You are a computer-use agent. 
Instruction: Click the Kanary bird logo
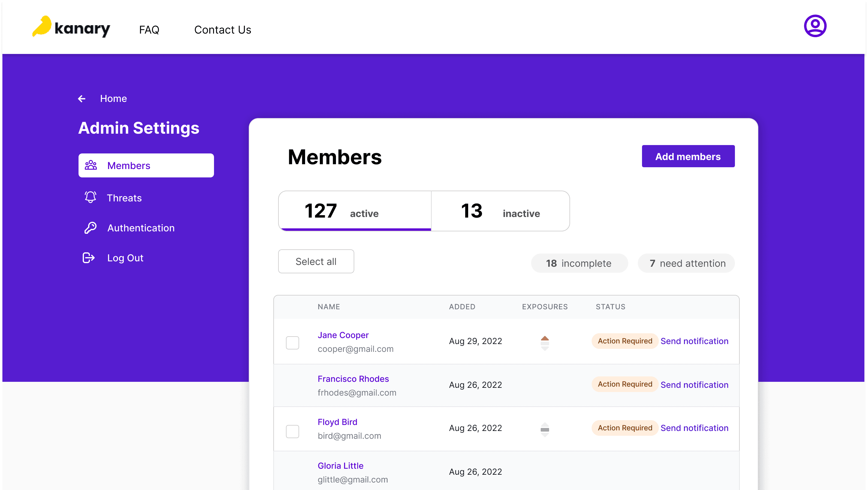click(42, 26)
